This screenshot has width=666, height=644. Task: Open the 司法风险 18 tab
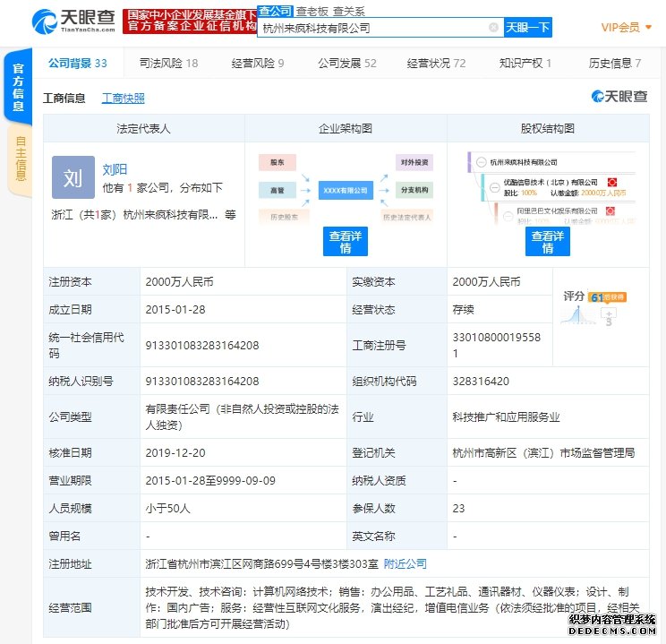(x=168, y=64)
